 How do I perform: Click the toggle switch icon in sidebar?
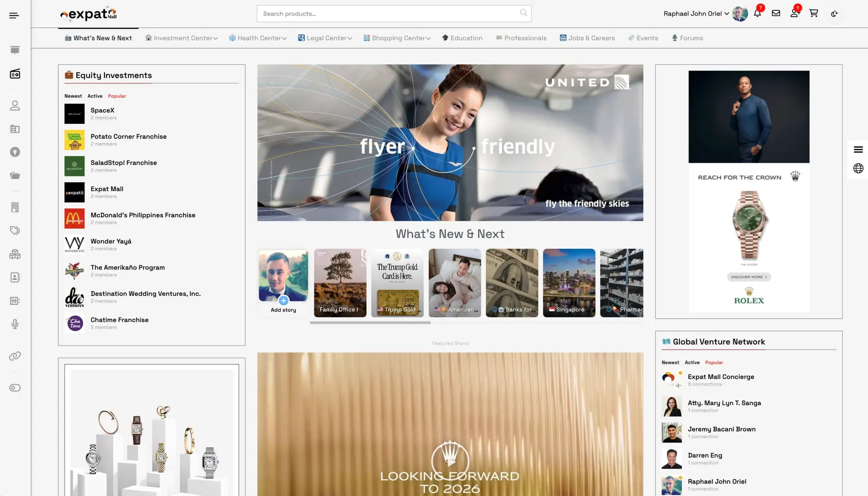coord(15,388)
